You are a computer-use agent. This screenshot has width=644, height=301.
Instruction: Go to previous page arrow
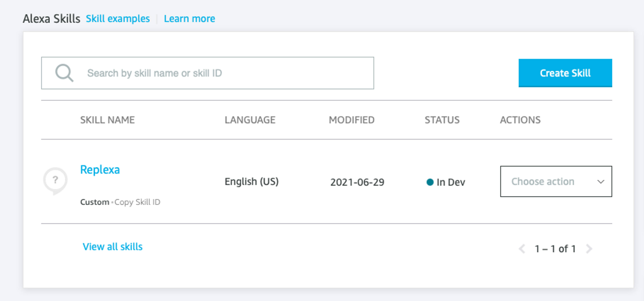click(522, 249)
